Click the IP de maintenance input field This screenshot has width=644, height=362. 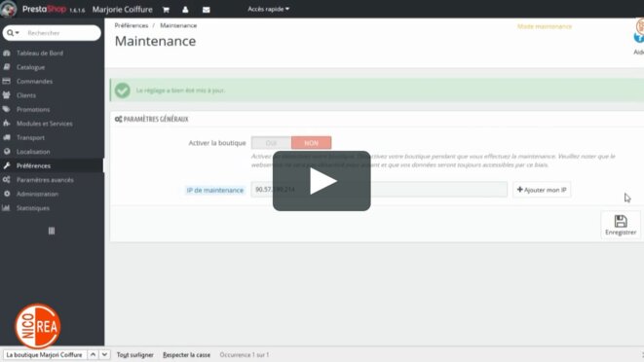[379, 190]
